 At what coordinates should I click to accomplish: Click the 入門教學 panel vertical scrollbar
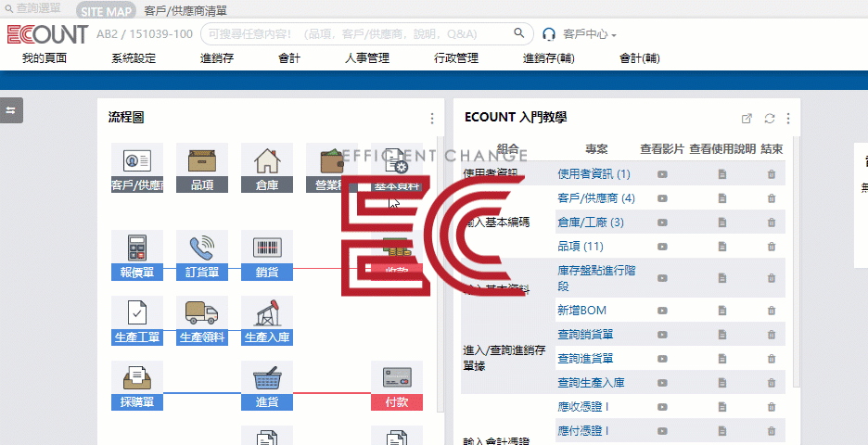[x=796, y=261]
